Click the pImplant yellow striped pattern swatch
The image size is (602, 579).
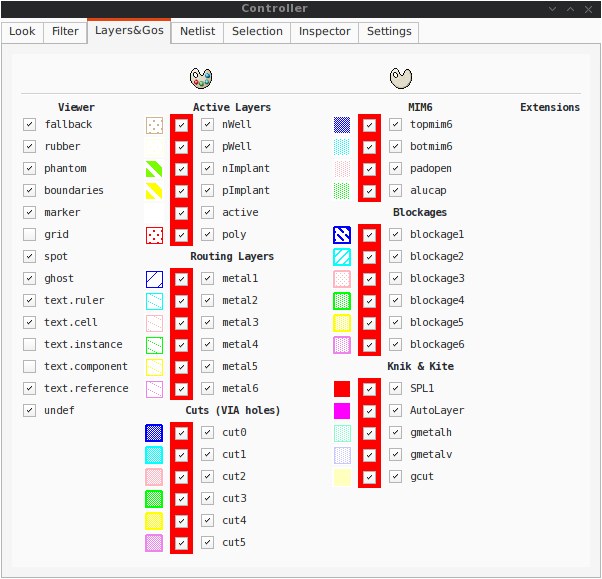154,191
